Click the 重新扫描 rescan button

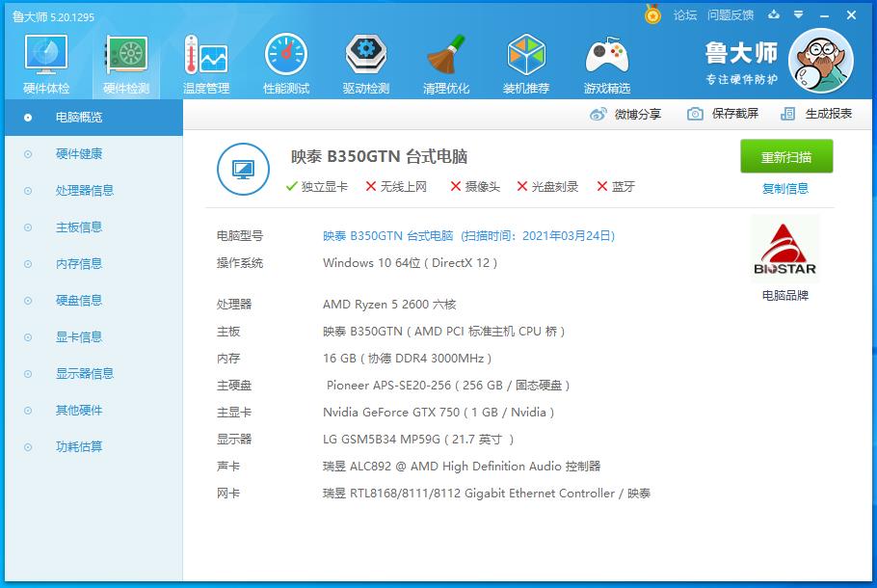(x=788, y=157)
